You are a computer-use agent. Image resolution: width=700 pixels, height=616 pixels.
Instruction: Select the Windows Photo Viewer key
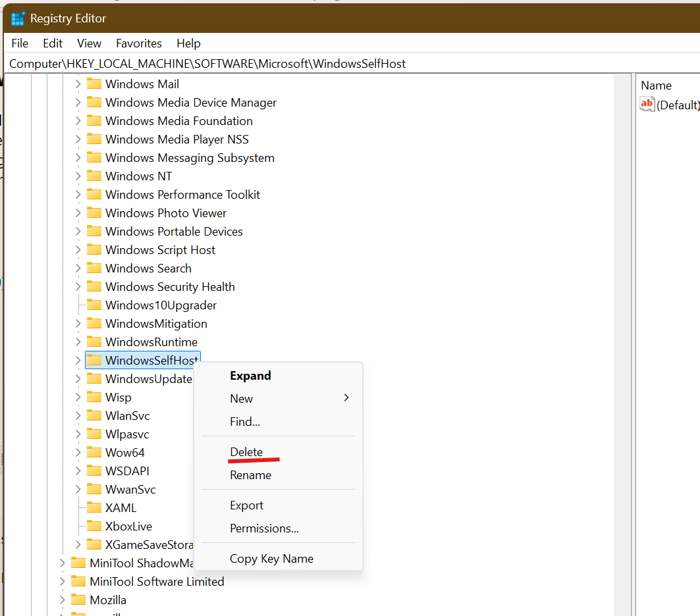click(x=166, y=213)
